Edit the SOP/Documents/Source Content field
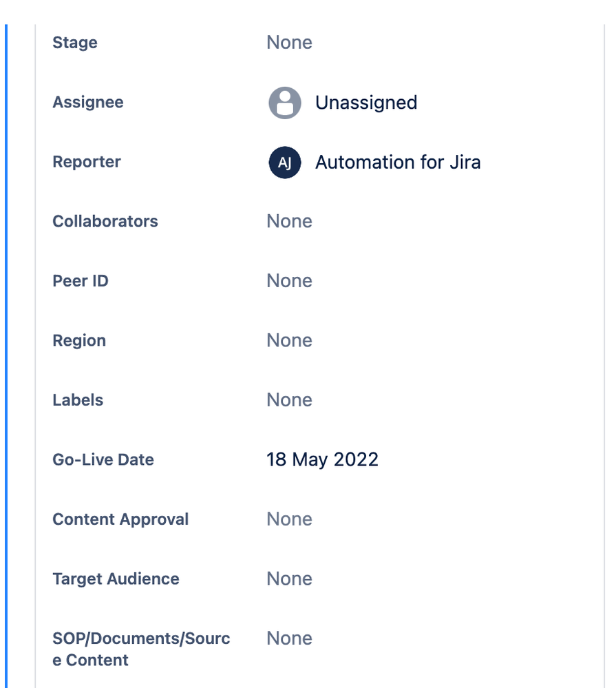Viewport: 616px width, 688px height. 289,638
